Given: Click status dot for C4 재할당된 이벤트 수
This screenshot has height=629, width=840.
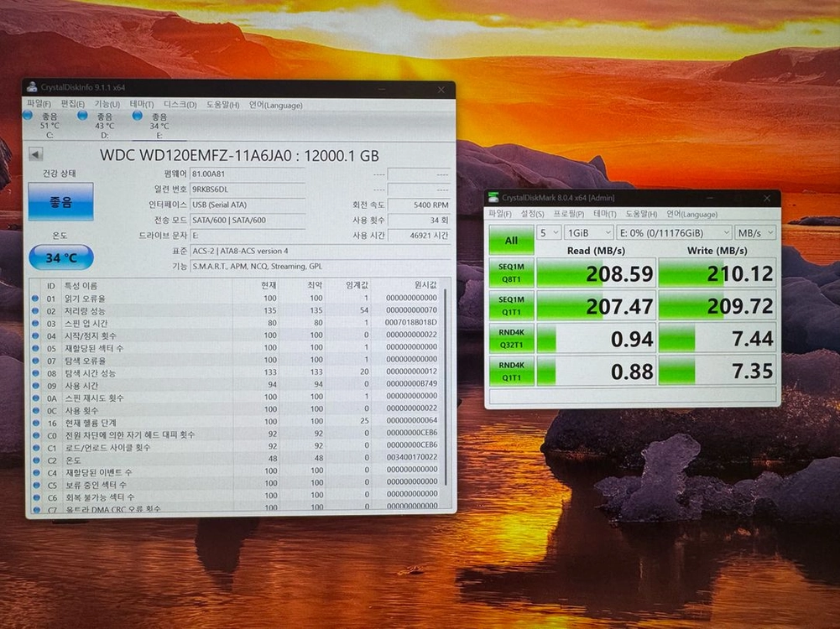Looking at the screenshot, I should tap(36, 472).
